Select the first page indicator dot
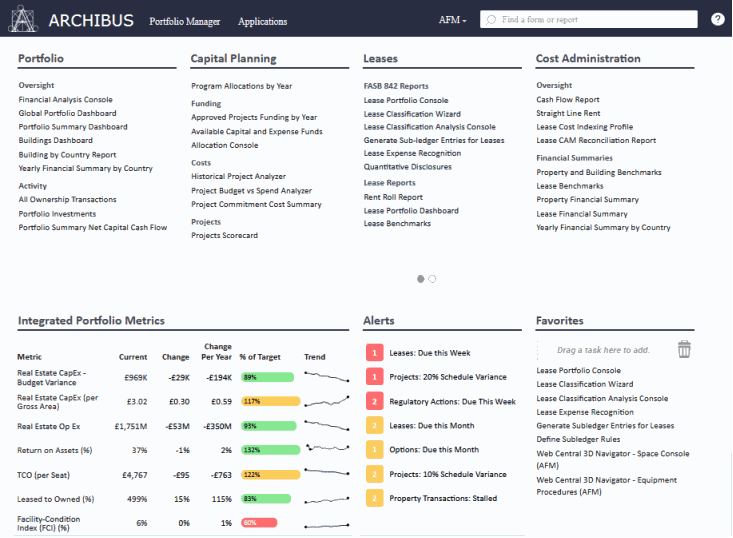This screenshot has width=733, height=538. point(420,279)
